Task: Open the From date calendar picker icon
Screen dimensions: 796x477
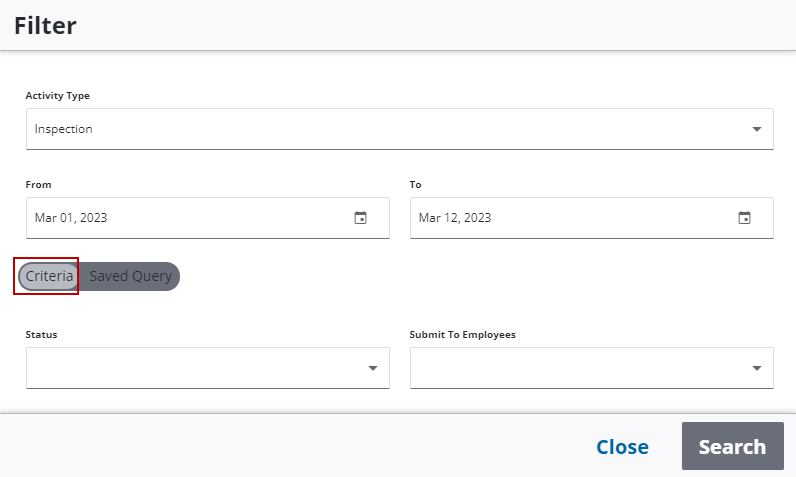Action: click(361, 218)
